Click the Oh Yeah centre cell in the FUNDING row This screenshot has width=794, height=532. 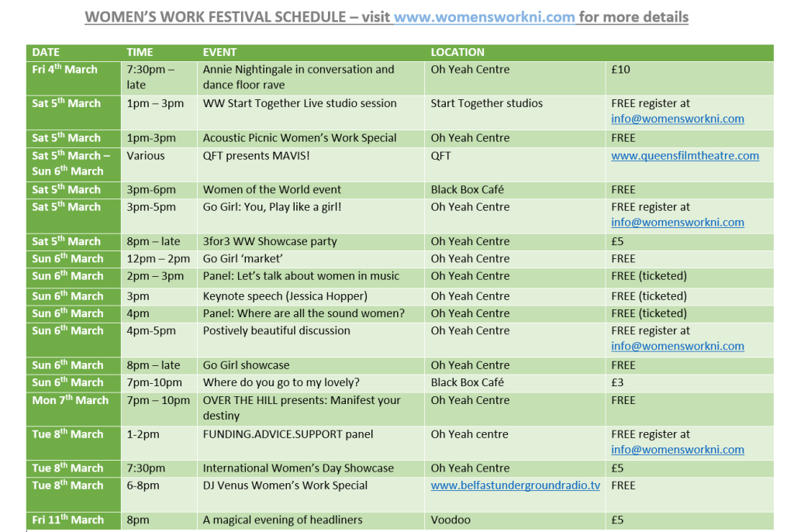[515, 443]
